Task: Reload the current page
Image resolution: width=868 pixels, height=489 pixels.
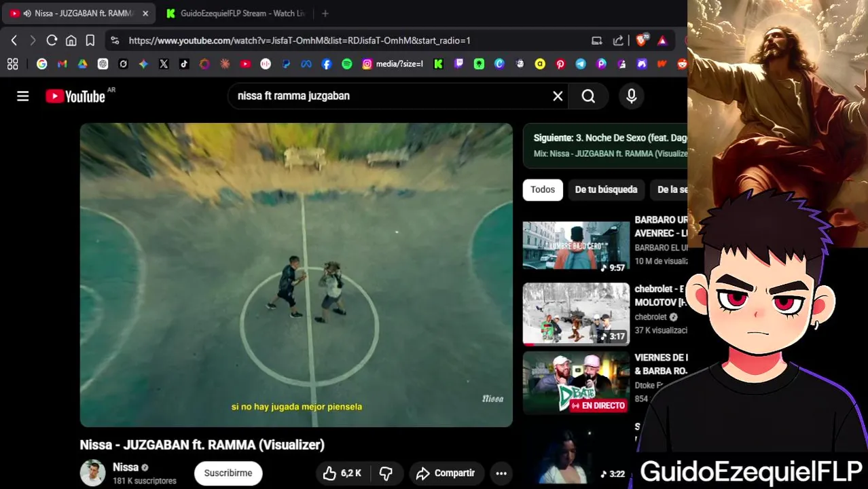Action: [52, 41]
